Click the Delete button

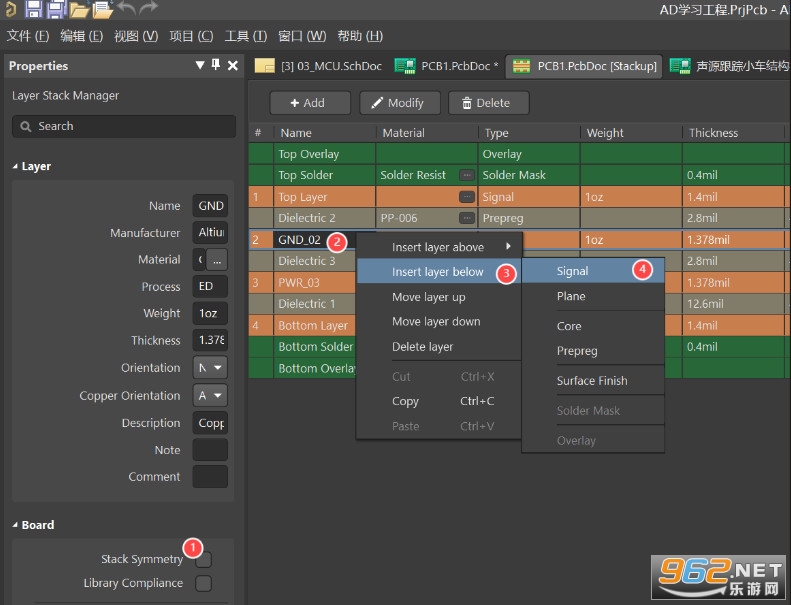click(488, 103)
